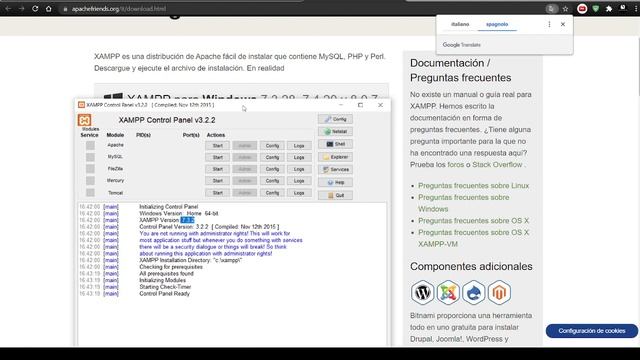This screenshot has width=640, height=360.
Task: Open the red extension icon in toolbar
Action: (x=582, y=9)
